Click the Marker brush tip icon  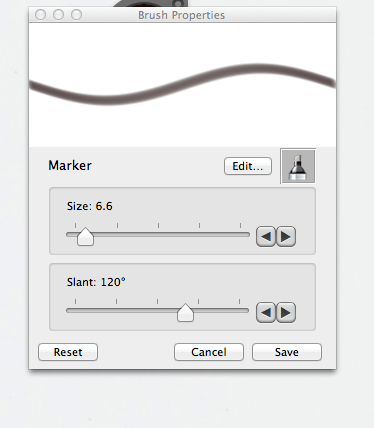point(298,166)
